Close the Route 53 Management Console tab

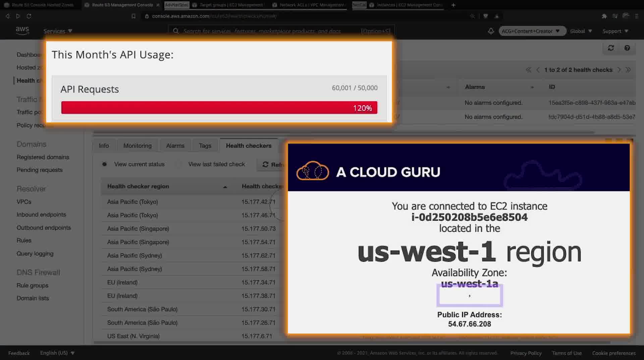click(158, 5)
